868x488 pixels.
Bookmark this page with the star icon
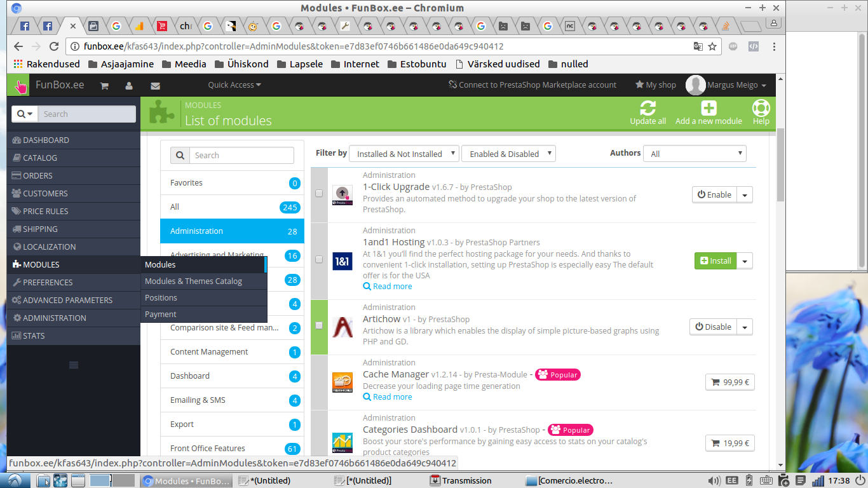pos(712,46)
